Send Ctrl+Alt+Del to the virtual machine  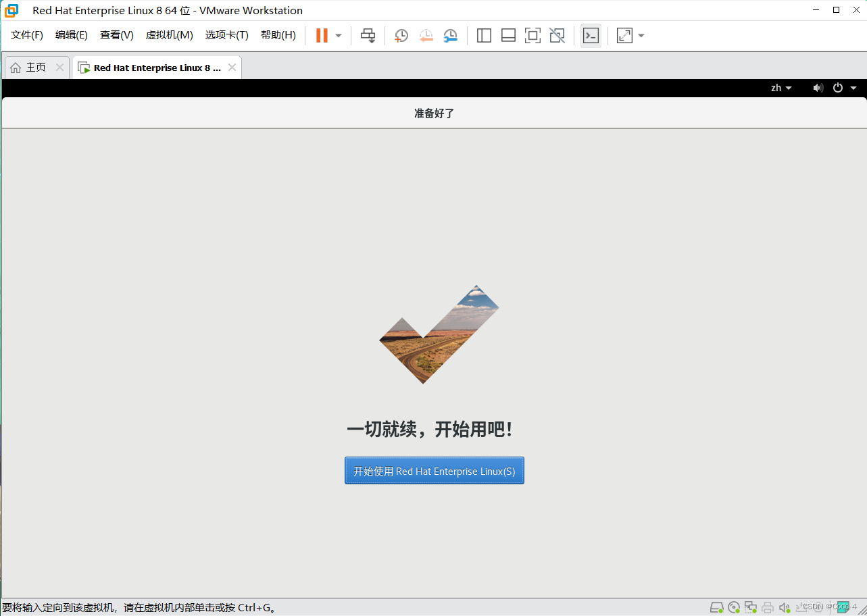[368, 36]
